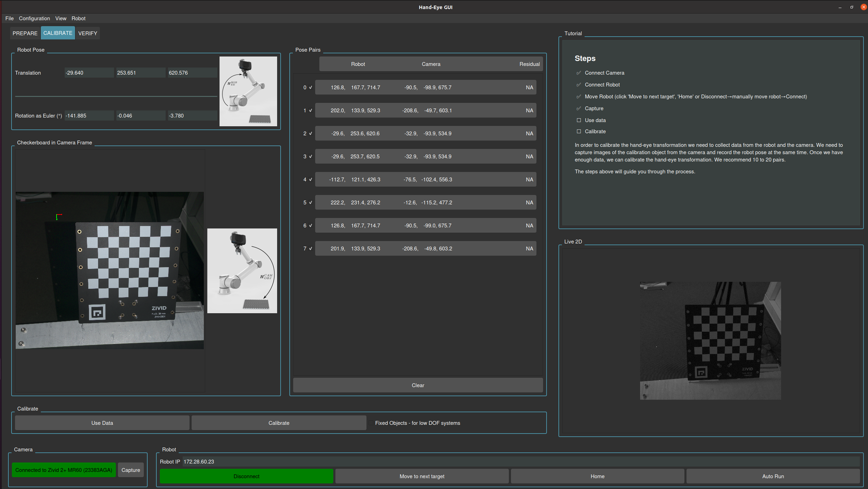Open the Configuration menu

[34, 19]
